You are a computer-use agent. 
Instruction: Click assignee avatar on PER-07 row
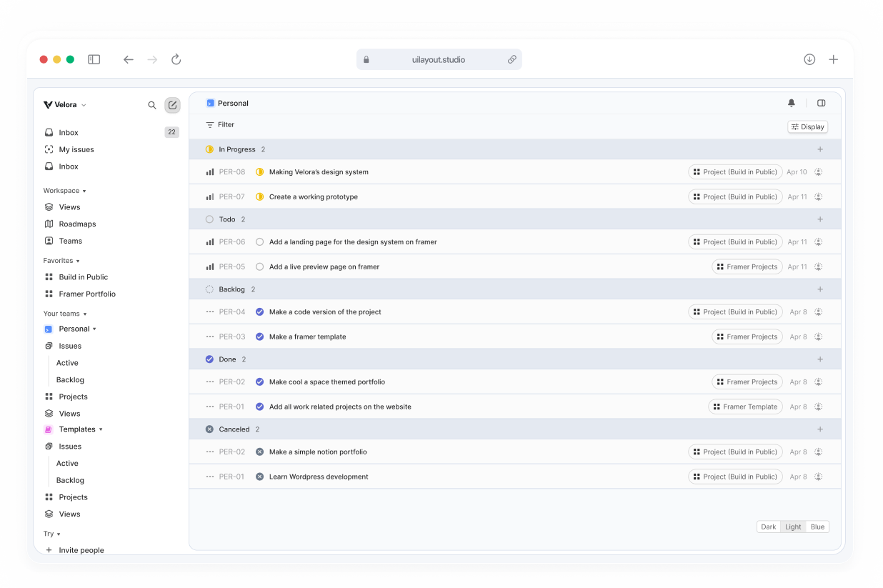[x=819, y=197]
